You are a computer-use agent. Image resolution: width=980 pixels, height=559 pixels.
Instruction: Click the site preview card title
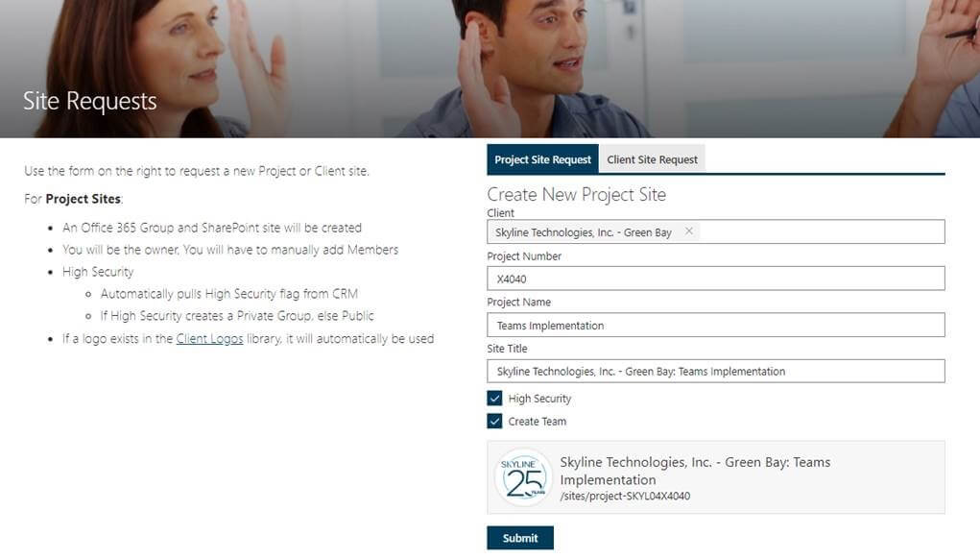[x=695, y=471]
